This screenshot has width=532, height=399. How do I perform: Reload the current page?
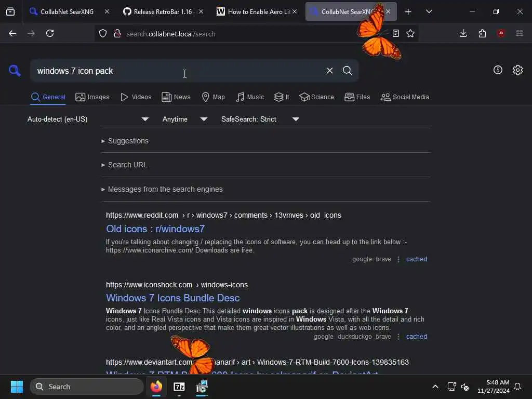click(50, 33)
